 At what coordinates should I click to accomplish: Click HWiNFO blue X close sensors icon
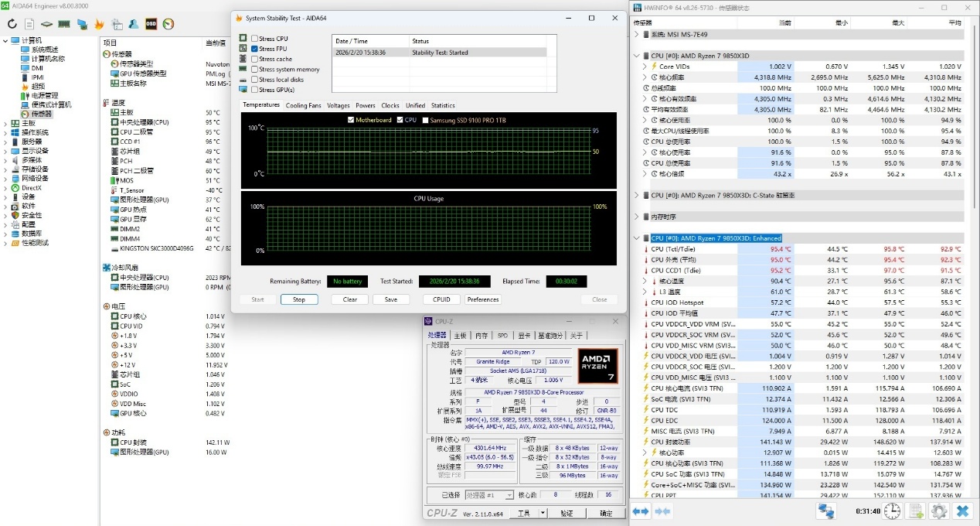(x=962, y=511)
